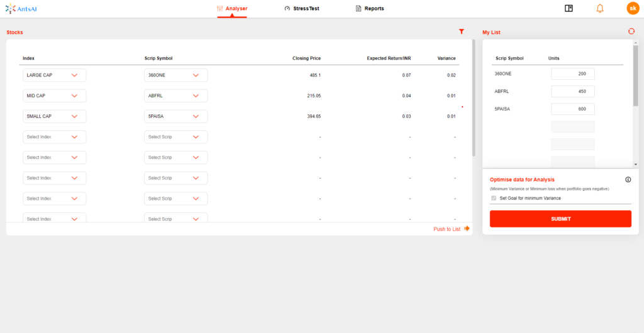Click the closing price 215.05
Screen dimensions: 644x333
click(314, 96)
